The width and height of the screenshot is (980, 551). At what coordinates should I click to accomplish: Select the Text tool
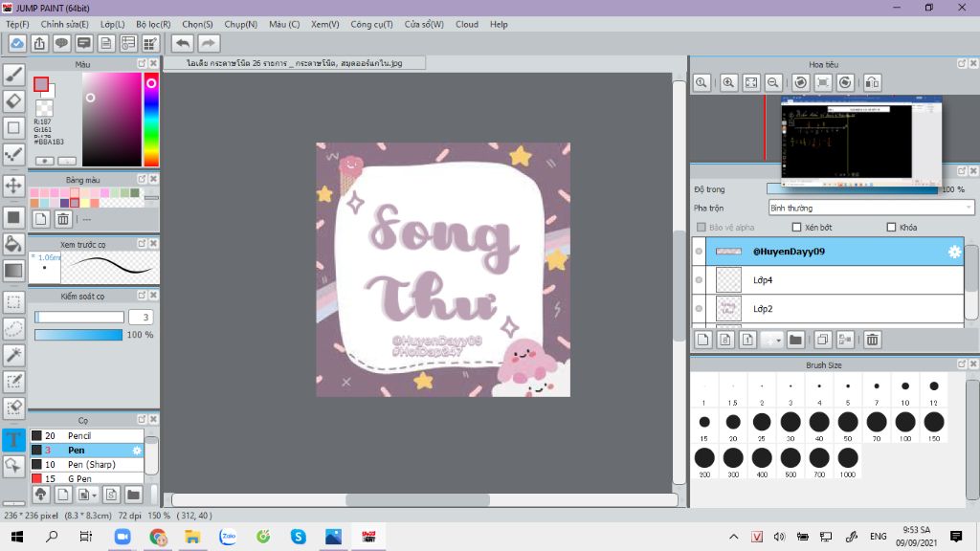click(x=13, y=439)
